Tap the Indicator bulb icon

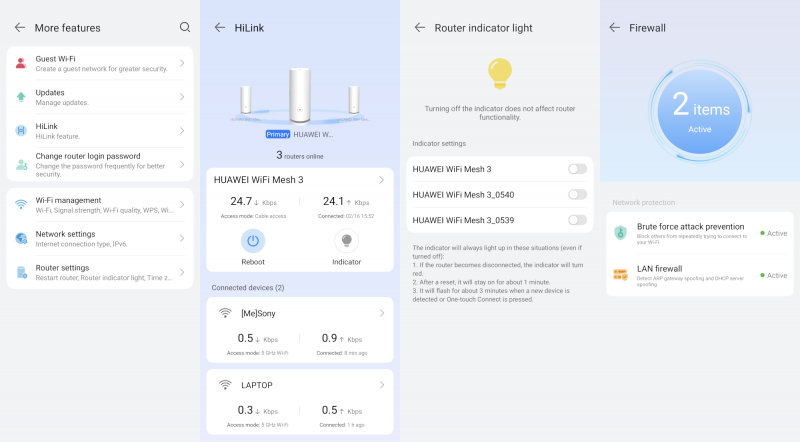(346, 241)
